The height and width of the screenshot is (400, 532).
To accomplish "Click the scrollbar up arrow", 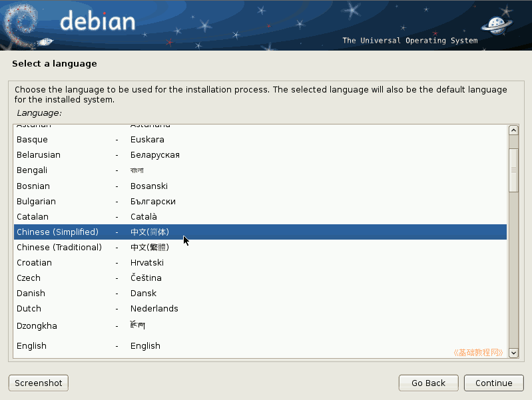I will [513, 130].
